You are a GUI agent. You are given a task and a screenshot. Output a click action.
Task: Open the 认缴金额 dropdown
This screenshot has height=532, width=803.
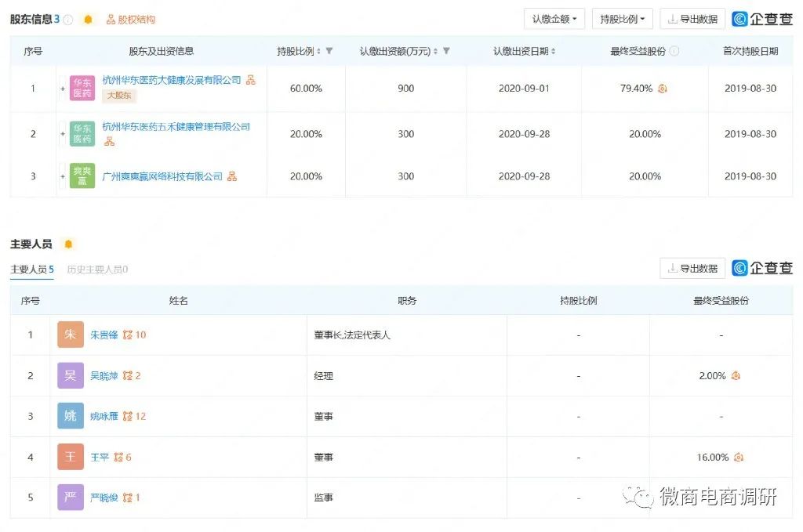554,19
